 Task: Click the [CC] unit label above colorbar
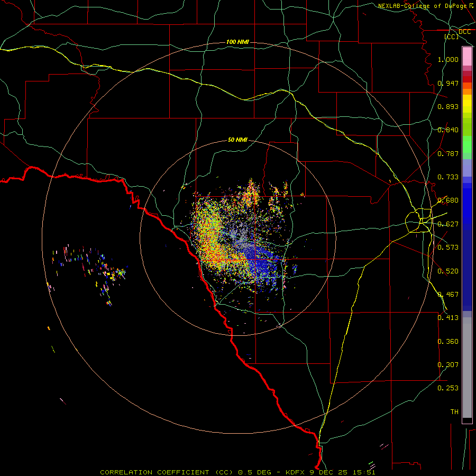point(451,36)
